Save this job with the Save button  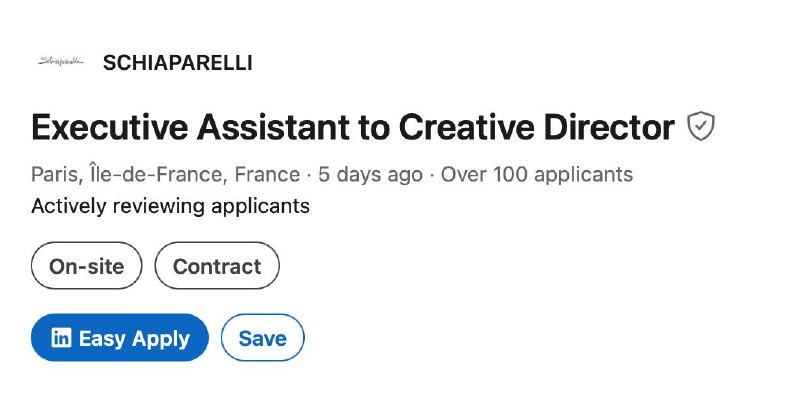(263, 338)
